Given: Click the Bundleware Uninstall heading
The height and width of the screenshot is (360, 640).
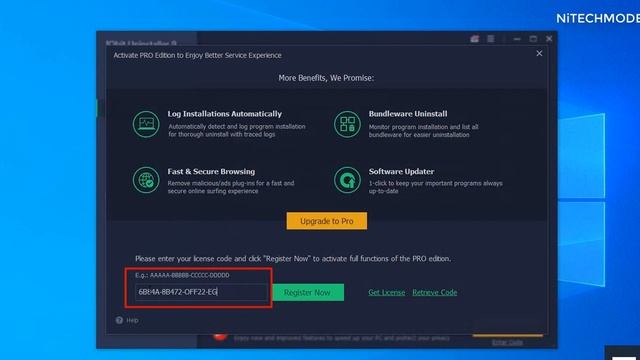Looking at the screenshot, I should (x=408, y=114).
